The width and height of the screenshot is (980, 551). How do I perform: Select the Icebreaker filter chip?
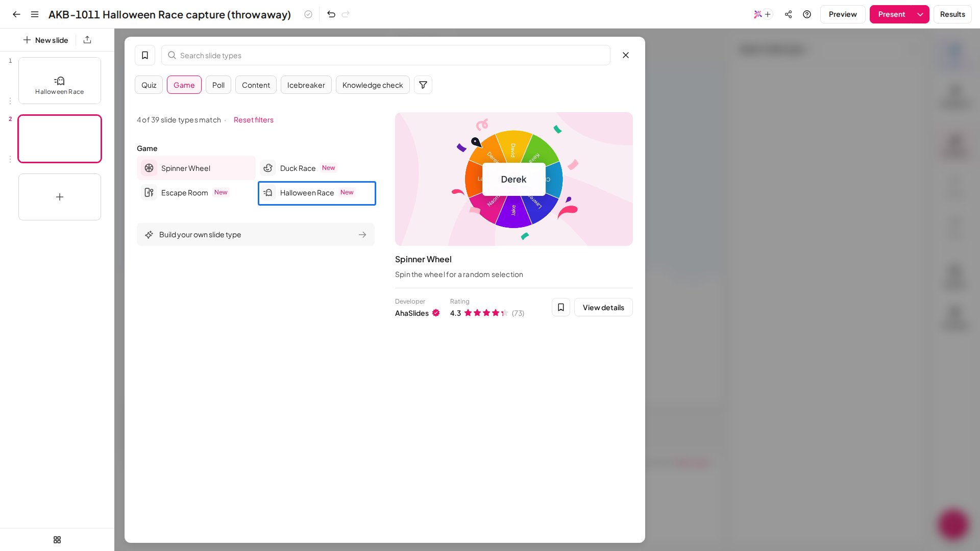tap(306, 85)
